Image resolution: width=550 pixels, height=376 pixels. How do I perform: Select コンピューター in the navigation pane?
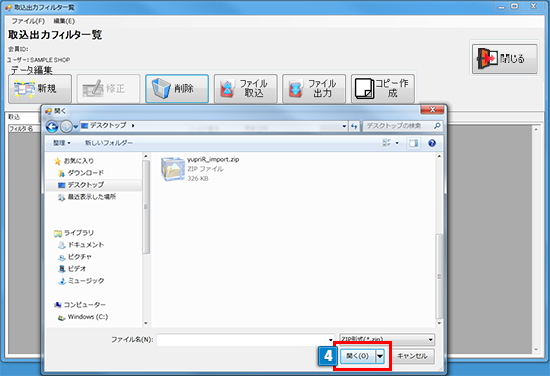point(80,305)
